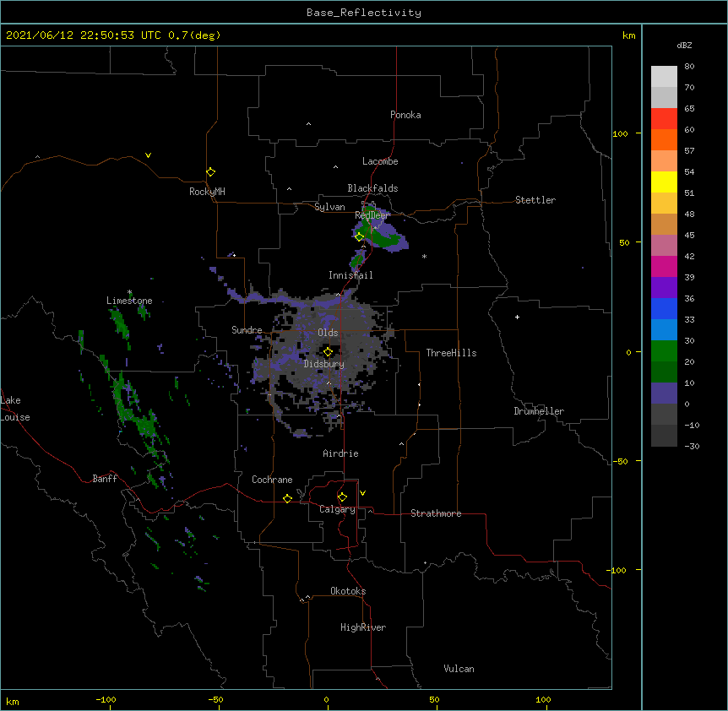728x711 pixels.
Task: Click the Lacombe label
Action: point(380,161)
